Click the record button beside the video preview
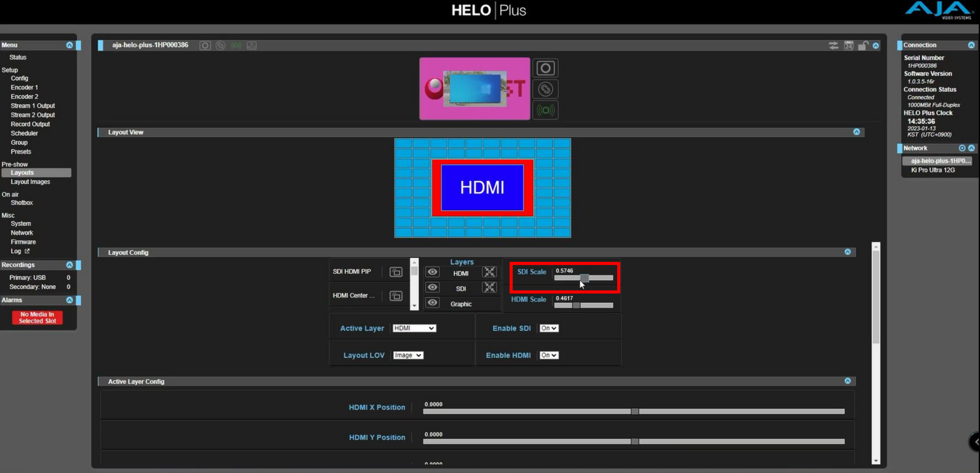This screenshot has height=473, width=980. (545, 68)
